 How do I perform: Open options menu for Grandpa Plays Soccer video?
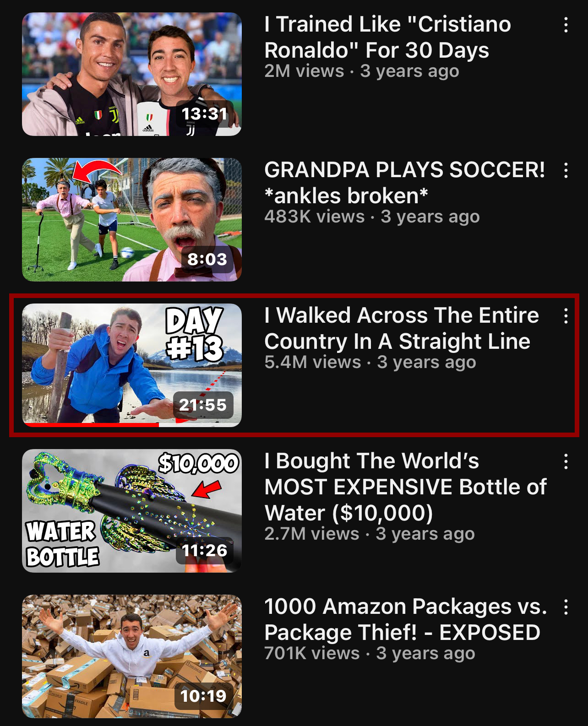point(566,170)
